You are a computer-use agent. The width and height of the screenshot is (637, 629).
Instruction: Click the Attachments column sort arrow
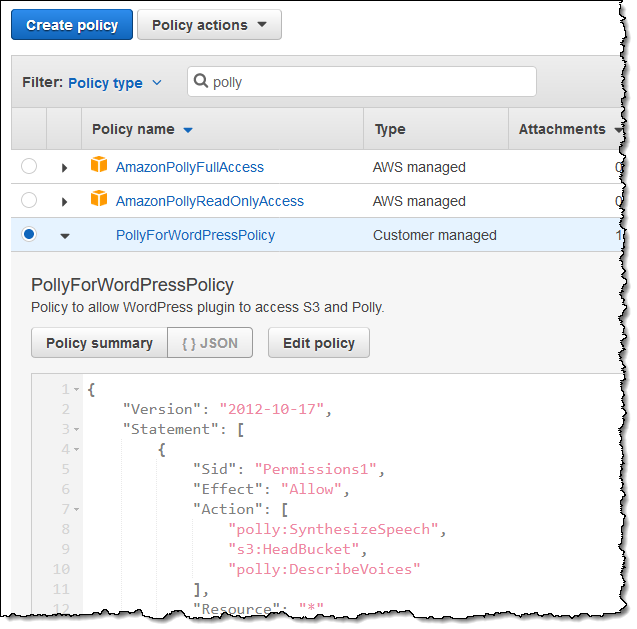pos(618,130)
